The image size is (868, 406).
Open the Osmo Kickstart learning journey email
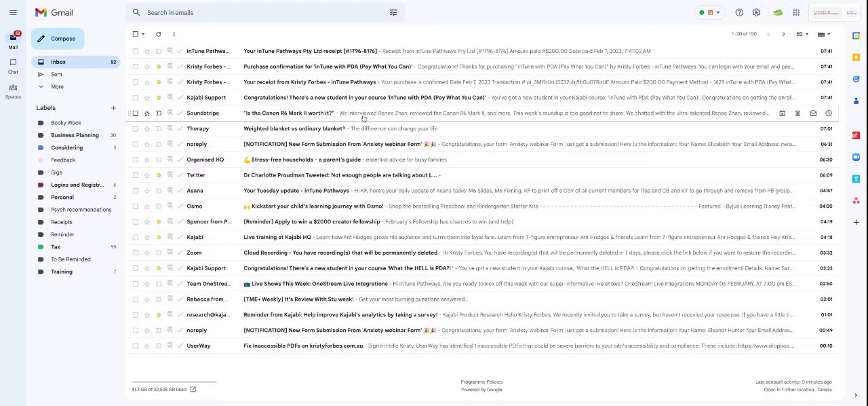click(483, 206)
